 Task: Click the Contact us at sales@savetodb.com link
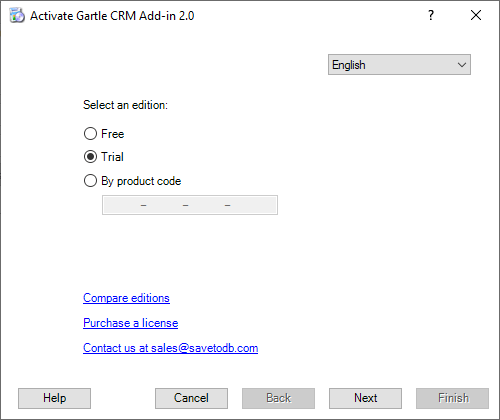[170, 348]
